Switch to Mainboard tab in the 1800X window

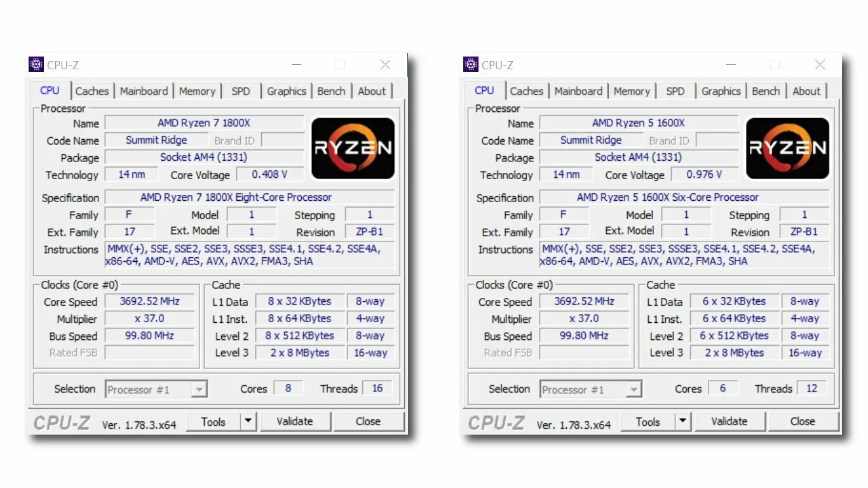[144, 91]
